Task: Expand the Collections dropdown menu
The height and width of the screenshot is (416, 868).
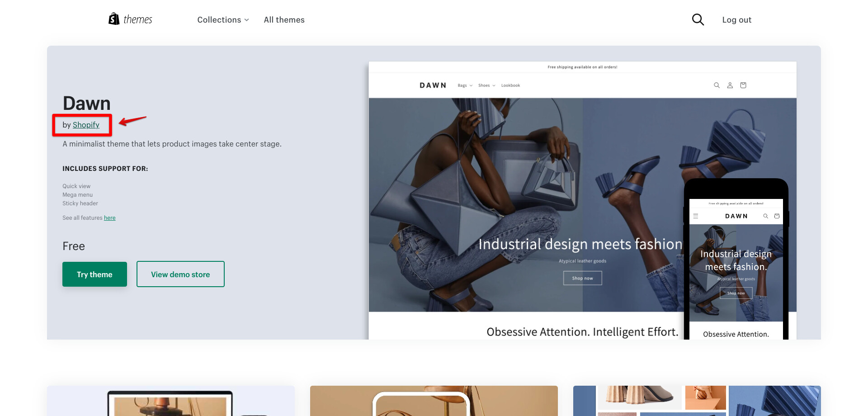Action: 223,20
